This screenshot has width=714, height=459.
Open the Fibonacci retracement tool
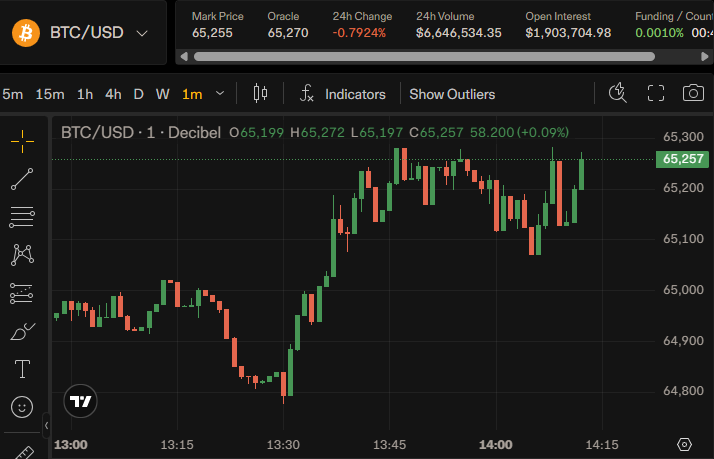pyautogui.click(x=22, y=217)
